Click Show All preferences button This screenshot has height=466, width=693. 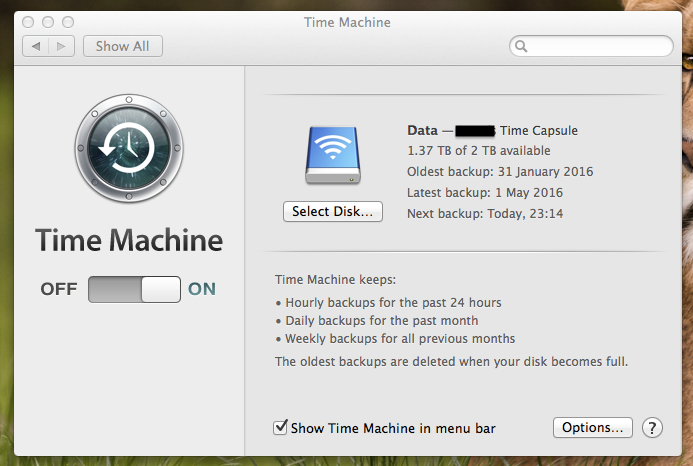tap(123, 46)
